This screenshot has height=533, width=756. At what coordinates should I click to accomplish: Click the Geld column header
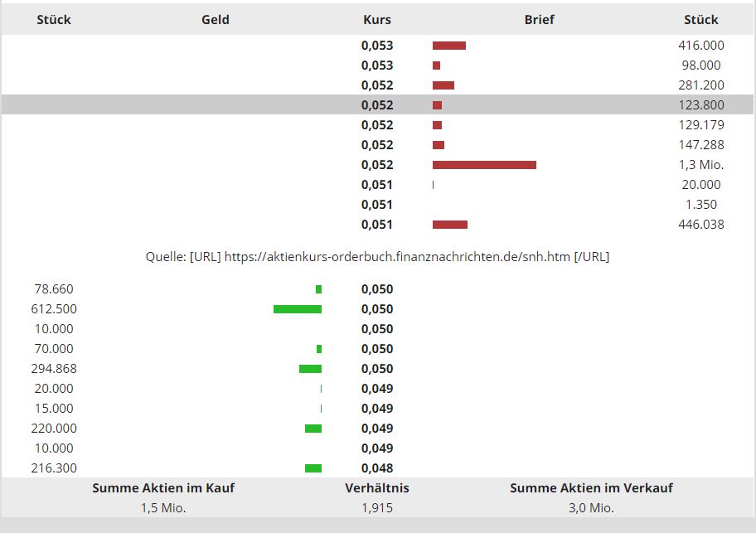click(216, 19)
